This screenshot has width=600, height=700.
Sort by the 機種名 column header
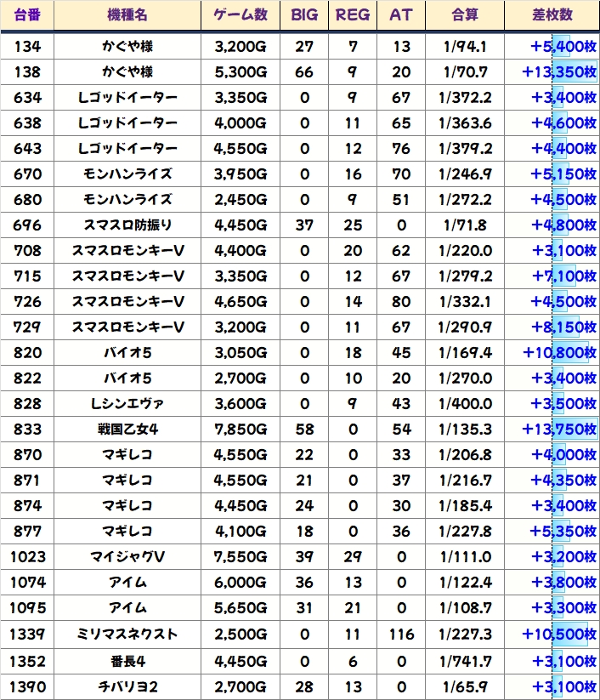pos(127,15)
